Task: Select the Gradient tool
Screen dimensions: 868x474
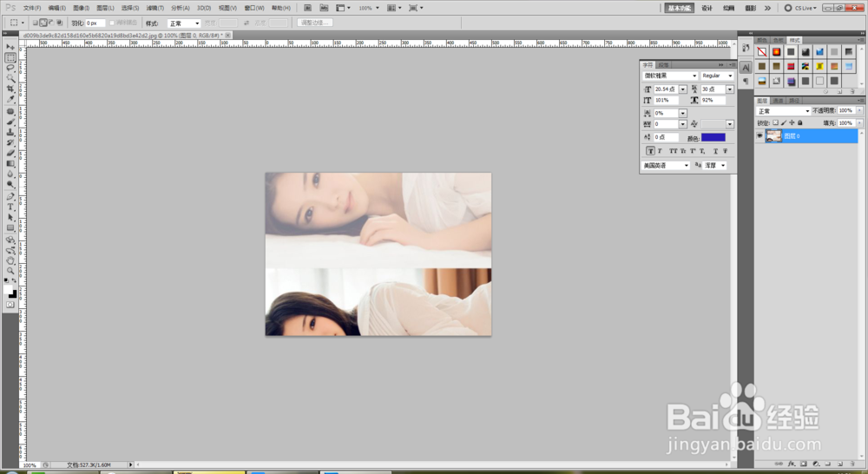Action: [10, 164]
